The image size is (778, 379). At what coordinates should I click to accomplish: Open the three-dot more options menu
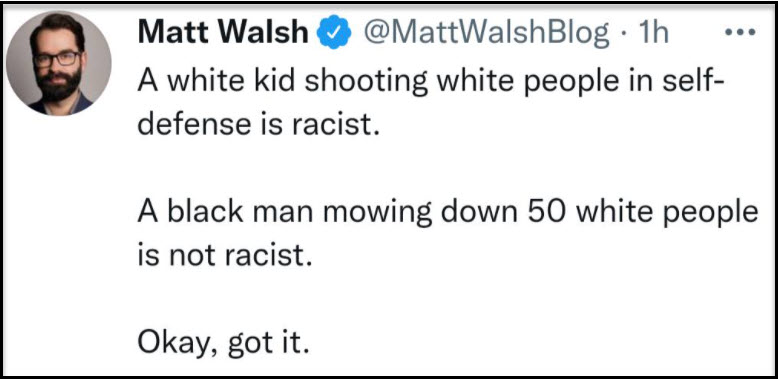(x=739, y=33)
